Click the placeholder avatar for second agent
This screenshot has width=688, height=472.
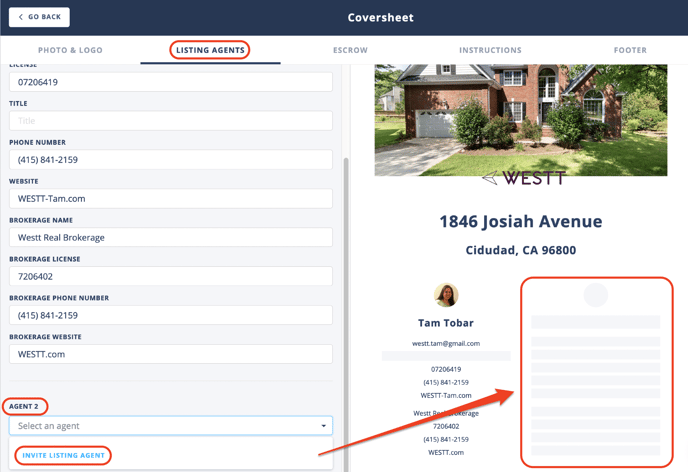[596, 295]
